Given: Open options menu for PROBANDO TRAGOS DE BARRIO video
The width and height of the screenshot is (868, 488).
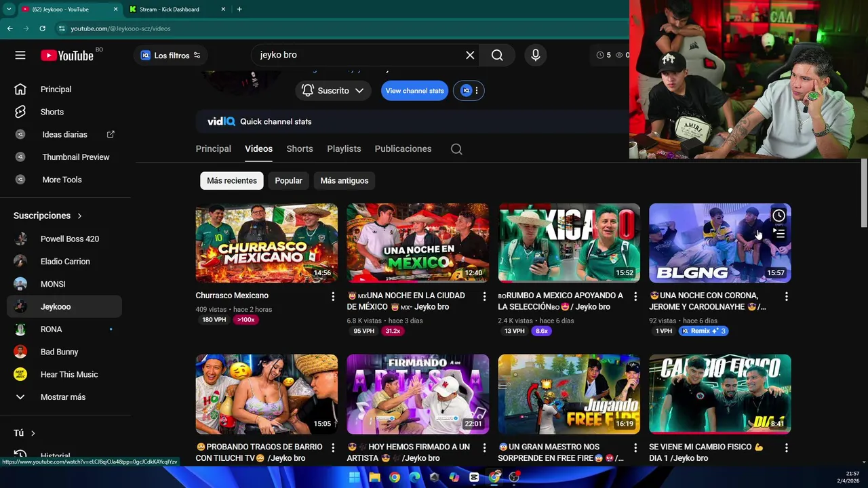Looking at the screenshot, I should [333, 447].
